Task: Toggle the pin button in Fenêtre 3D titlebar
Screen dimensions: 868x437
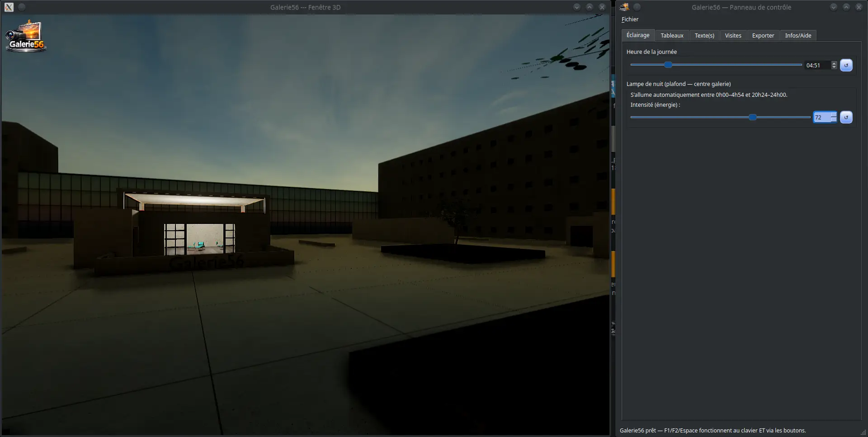Action: (x=22, y=7)
